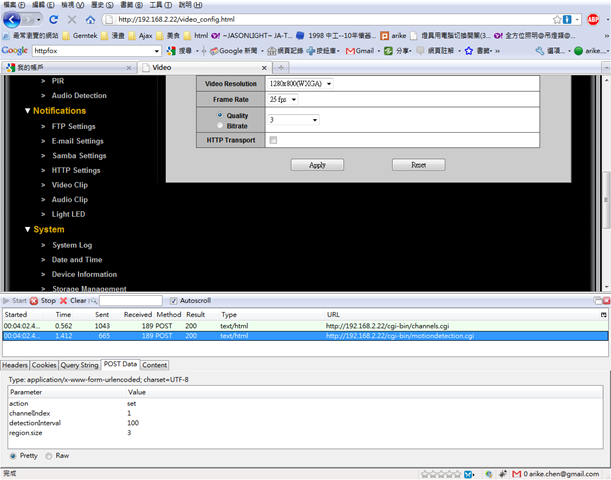Open Audio Detection link
Screen dimensions: 611x480
pos(79,95)
